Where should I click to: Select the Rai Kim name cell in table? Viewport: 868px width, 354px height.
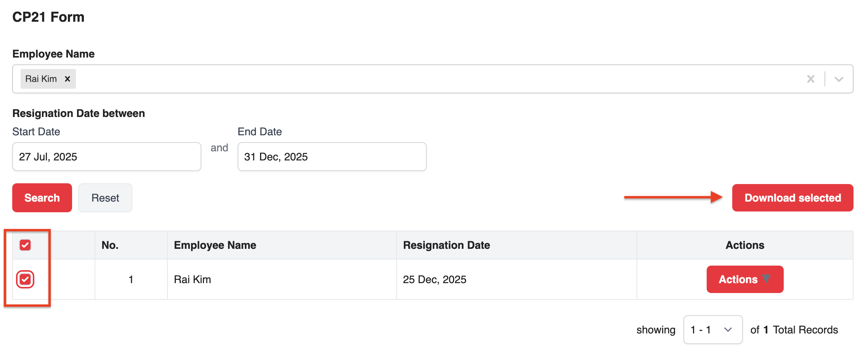[x=192, y=279]
